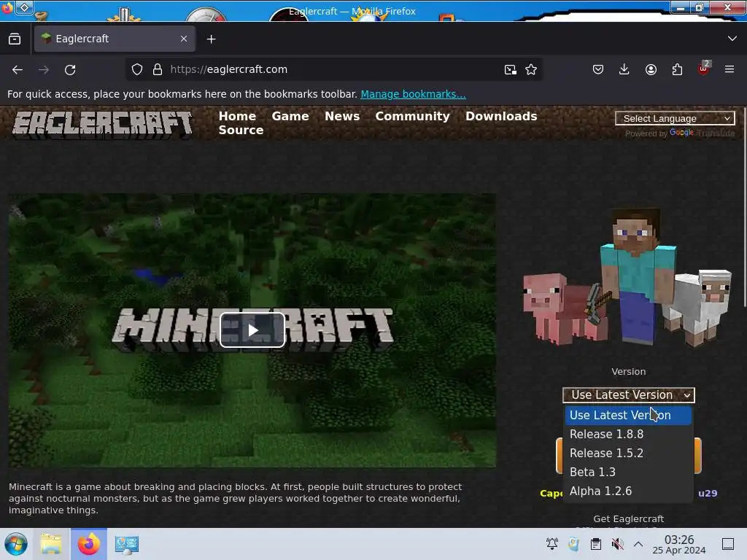Open the News menu item
The image size is (747, 560).
342,116
